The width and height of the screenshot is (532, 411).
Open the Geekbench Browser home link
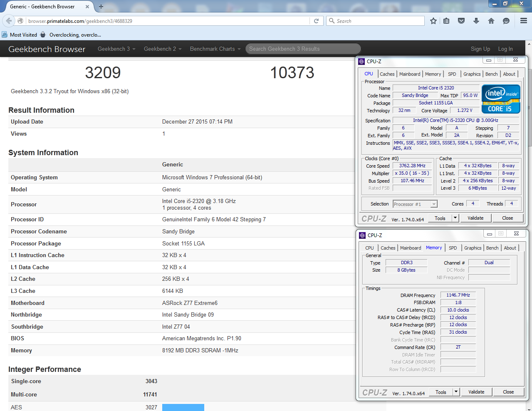[47, 49]
